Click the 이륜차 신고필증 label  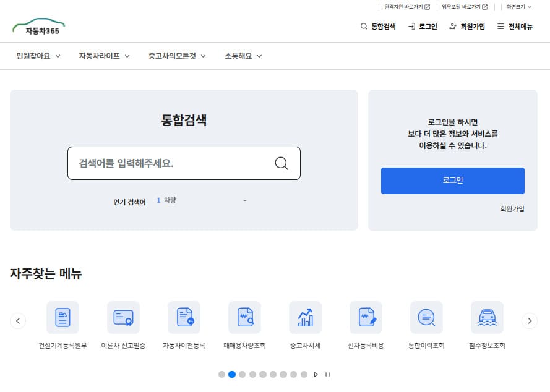[123, 346]
